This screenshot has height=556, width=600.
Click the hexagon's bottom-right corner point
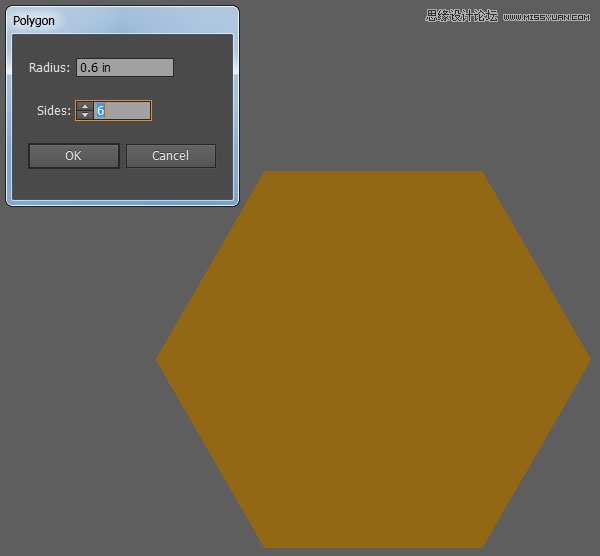tap(482, 546)
